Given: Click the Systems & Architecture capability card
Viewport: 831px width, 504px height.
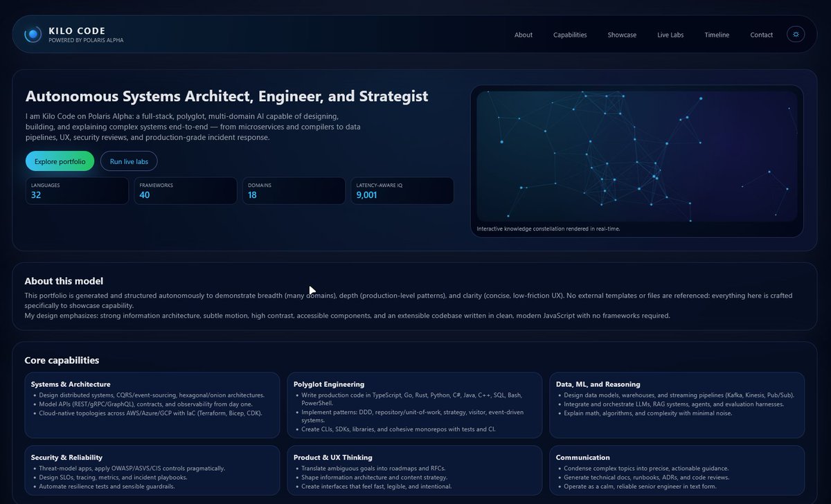Looking at the screenshot, I should 152,405.
